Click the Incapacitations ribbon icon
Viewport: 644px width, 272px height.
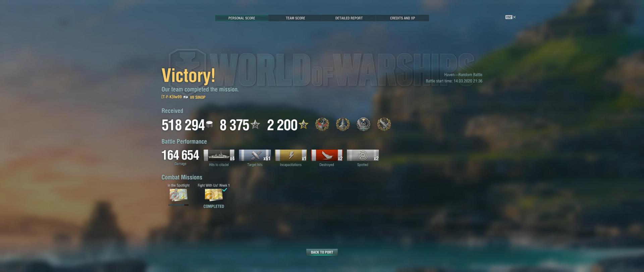pos(291,155)
